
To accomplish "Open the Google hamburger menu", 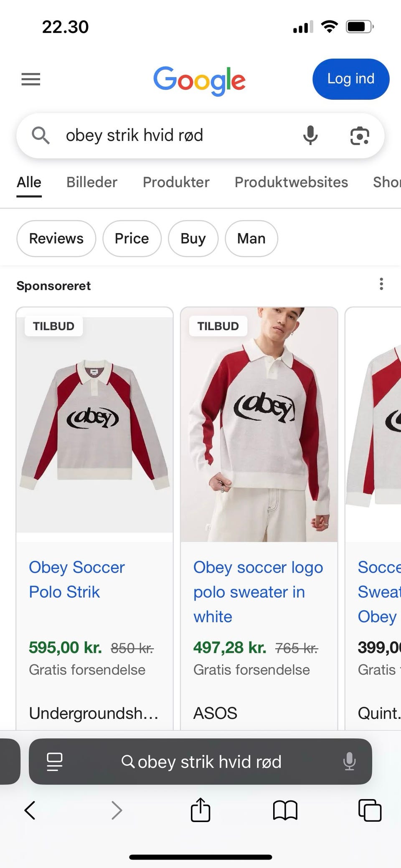I will tap(31, 79).
